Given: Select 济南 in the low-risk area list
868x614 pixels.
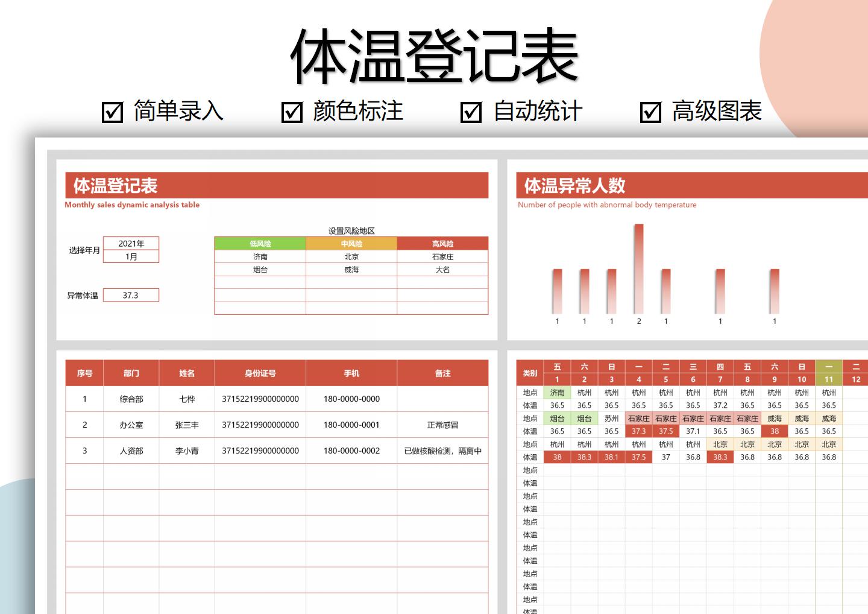Looking at the screenshot, I should pyautogui.click(x=260, y=256).
